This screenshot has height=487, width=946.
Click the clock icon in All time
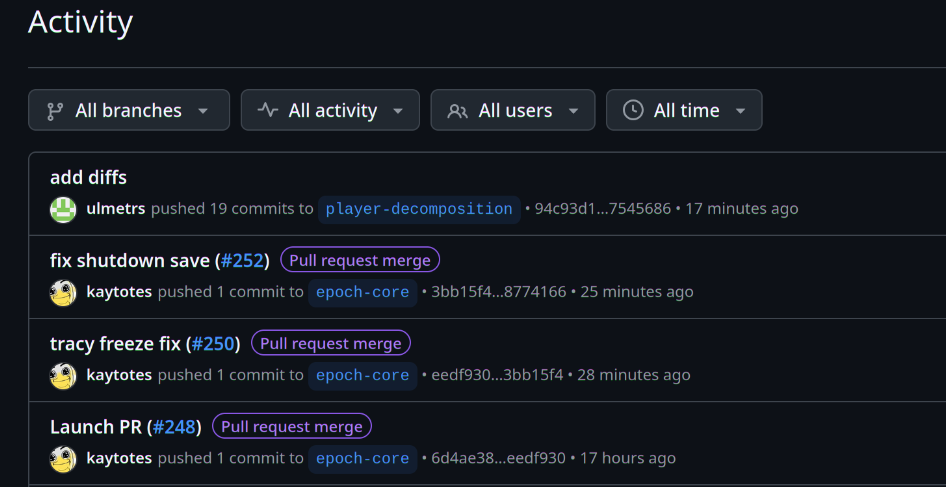tap(633, 110)
